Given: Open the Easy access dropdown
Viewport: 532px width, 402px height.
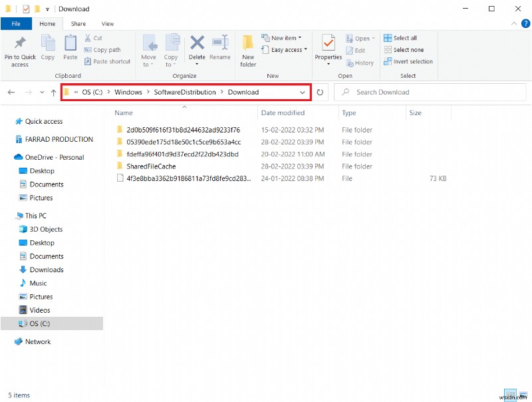Looking at the screenshot, I should 285,50.
